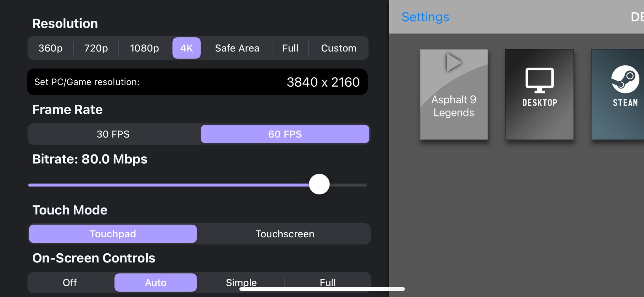Launch the Steam logo app

point(625,79)
